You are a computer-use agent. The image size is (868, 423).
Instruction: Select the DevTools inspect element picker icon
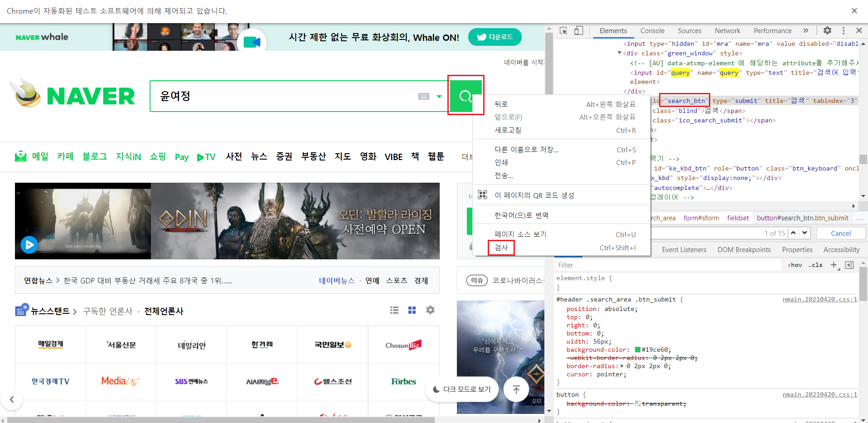(563, 31)
